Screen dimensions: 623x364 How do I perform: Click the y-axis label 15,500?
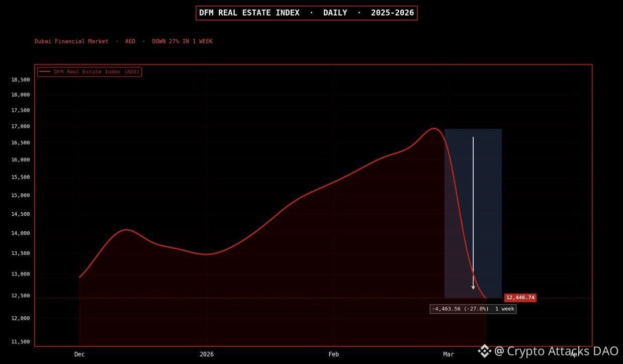tap(21, 177)
